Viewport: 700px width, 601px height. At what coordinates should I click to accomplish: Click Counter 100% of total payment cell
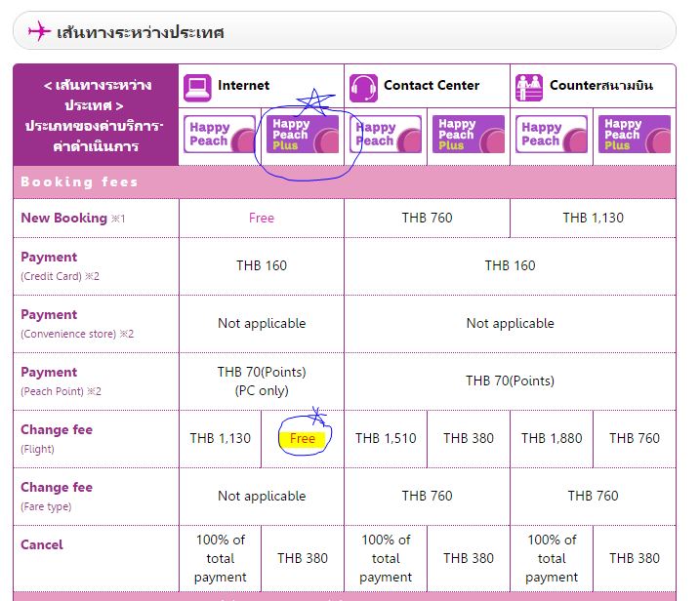[552, 559]
